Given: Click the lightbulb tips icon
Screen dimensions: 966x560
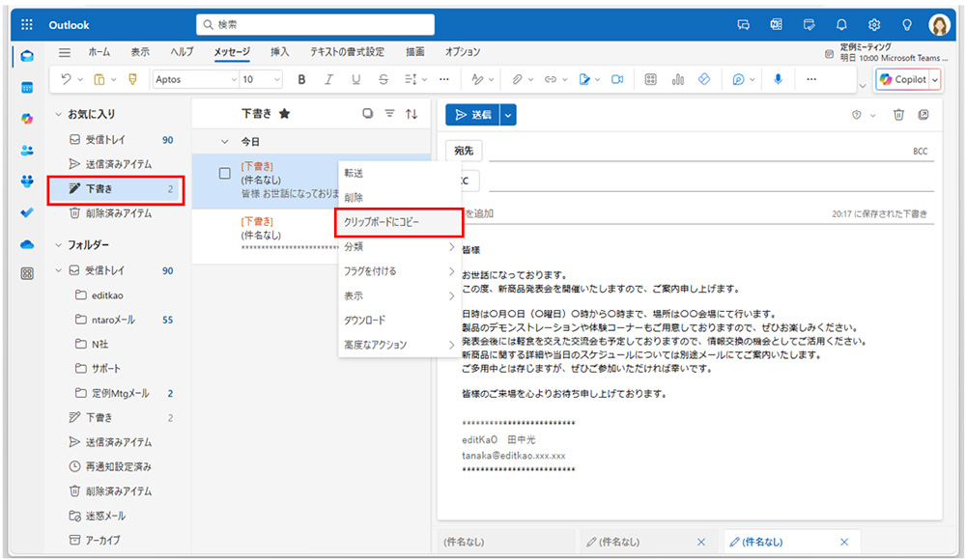Looking at the screenshot, I should click(906, 25).
